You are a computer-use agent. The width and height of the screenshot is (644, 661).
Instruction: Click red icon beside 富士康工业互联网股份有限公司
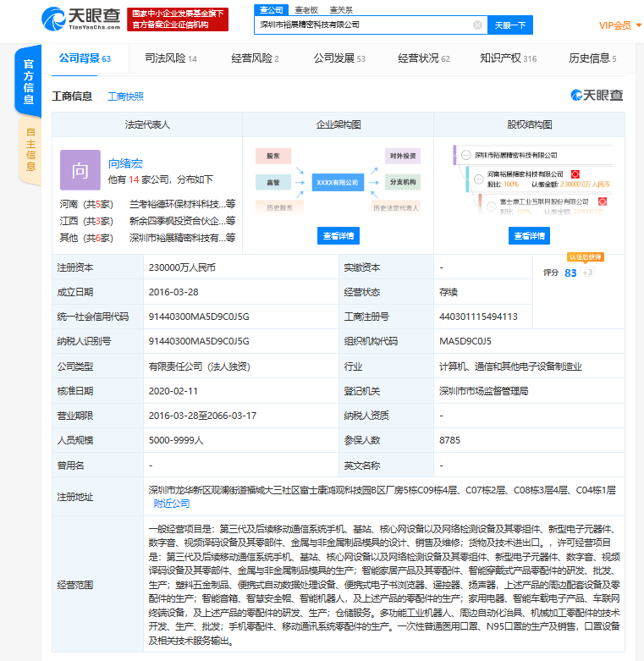[603, 201]
